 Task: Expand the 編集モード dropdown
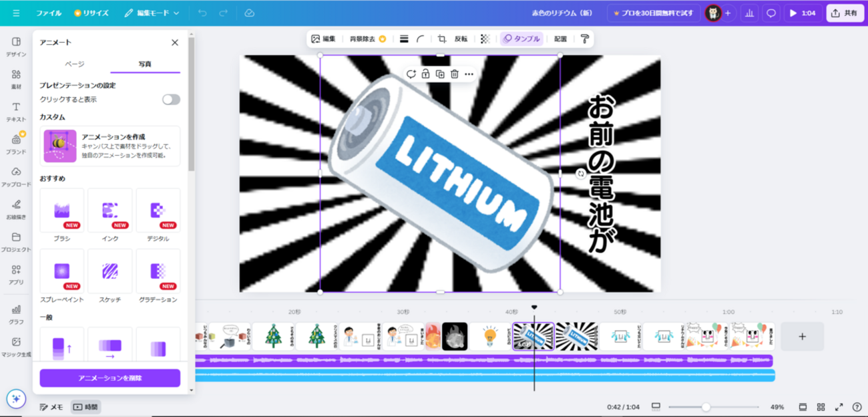click(152, 13)
